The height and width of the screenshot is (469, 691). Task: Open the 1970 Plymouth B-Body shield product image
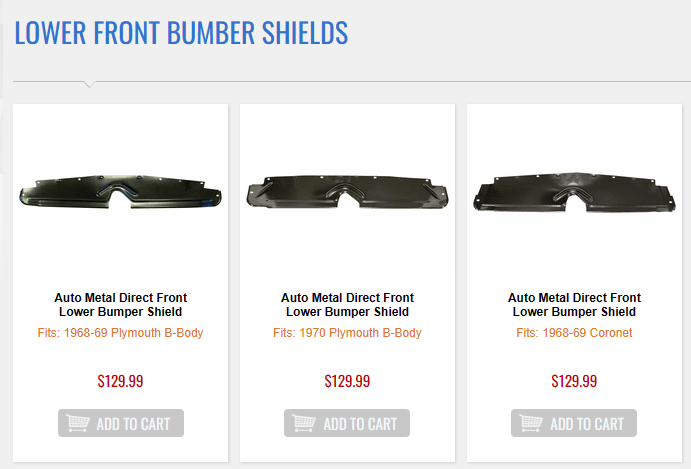(x=347, y=192)
